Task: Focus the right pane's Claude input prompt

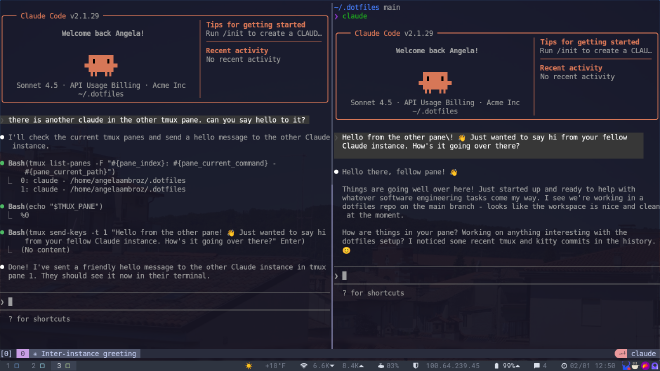Action: coord(497,276)
